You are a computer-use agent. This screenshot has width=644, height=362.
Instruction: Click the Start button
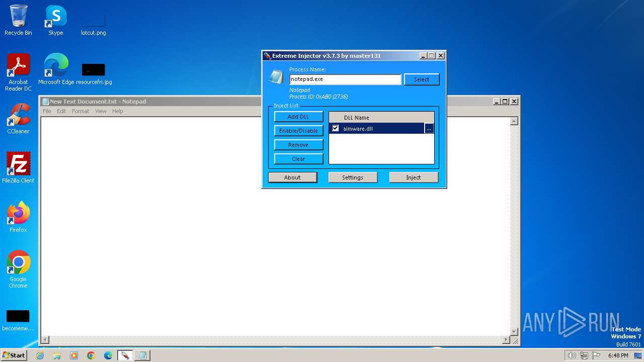click(x=14, y=355)
